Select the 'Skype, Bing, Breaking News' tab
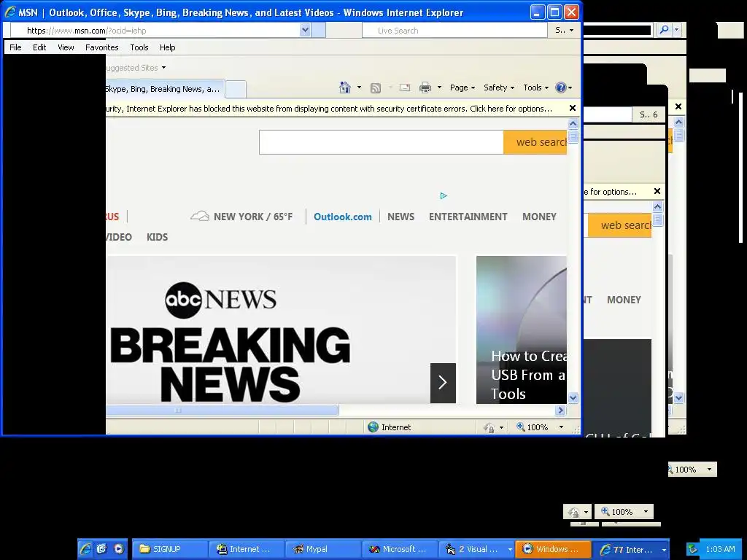747x560 pixels. click(x=164, y=89)
